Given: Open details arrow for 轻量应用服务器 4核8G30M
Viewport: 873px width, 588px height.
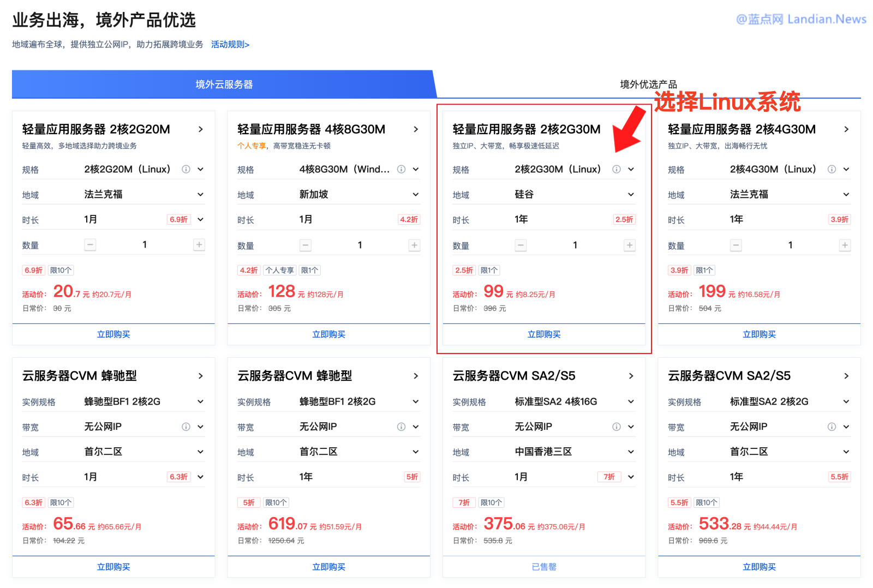Looking at the screenshot, I should click(416, 129).
